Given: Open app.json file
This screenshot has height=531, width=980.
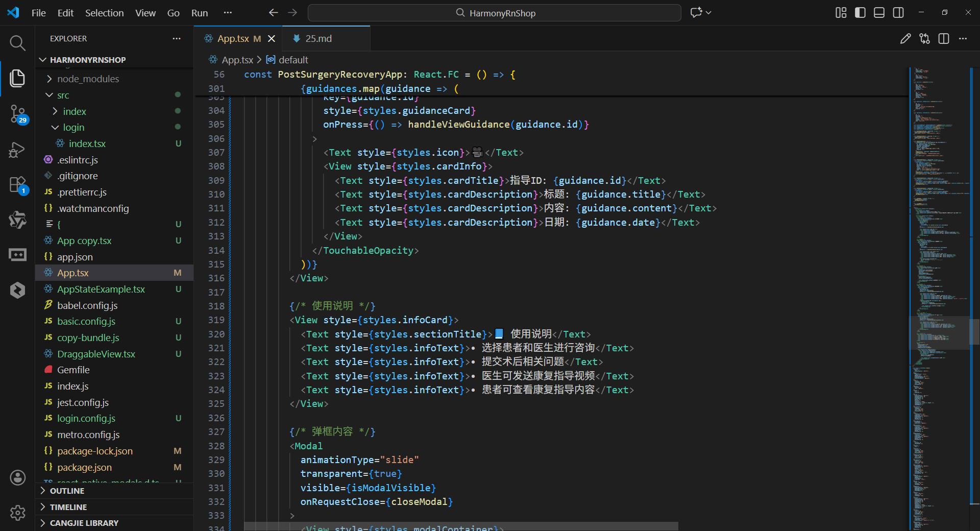Looking at the screenshot, I should [114, 257].
